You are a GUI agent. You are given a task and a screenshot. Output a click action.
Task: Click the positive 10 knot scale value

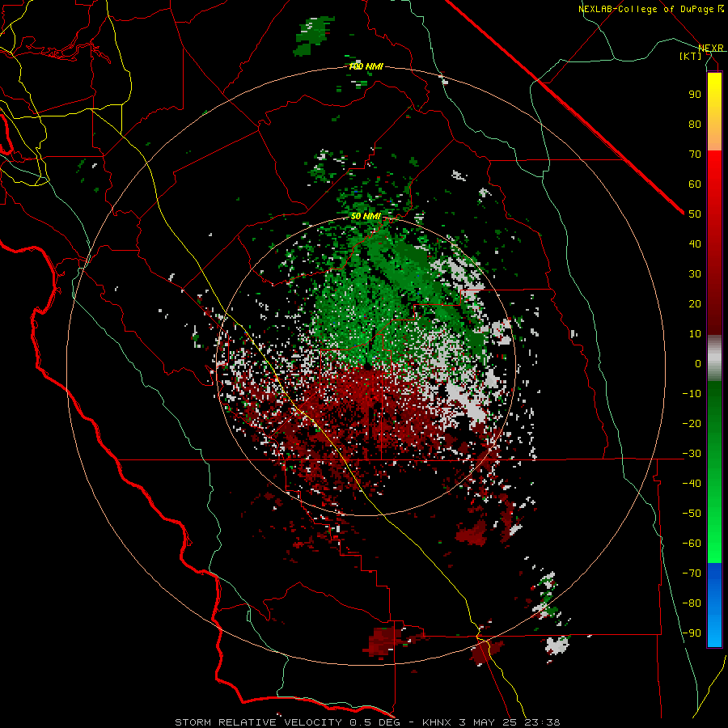pos(695,334)
